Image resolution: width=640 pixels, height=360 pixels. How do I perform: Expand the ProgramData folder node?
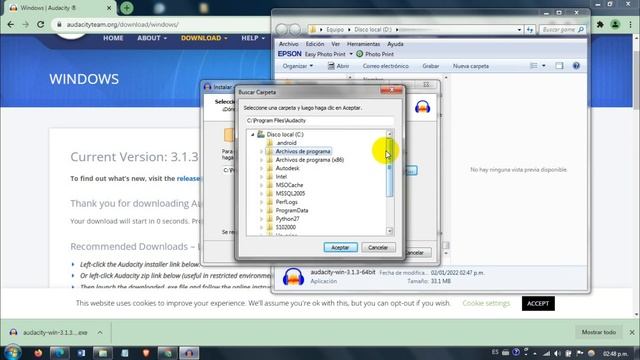pos(261,211)
